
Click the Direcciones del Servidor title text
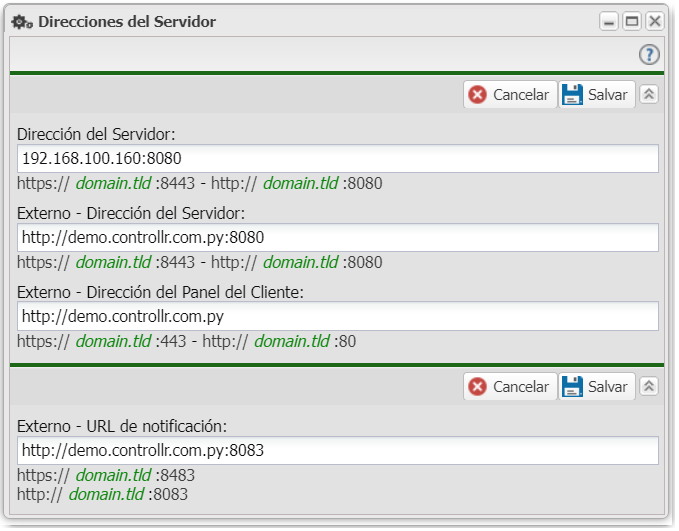tap(126, 21)
